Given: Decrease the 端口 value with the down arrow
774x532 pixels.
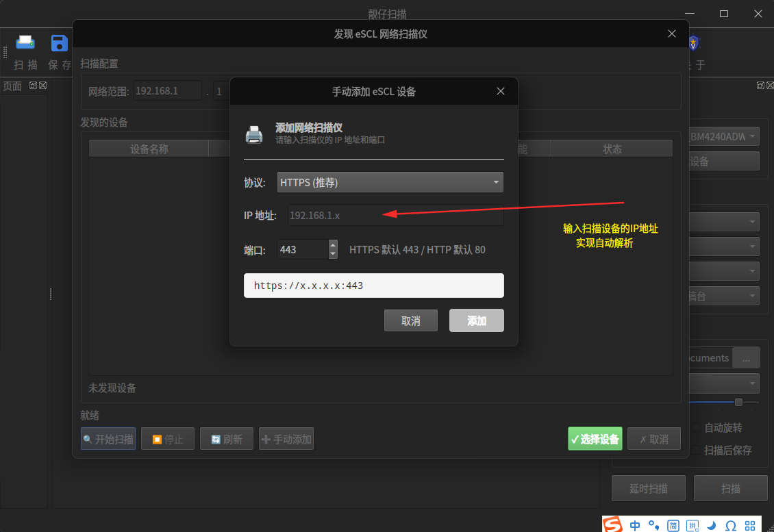Looking at the screenshot, I should (x=333, y=254).
